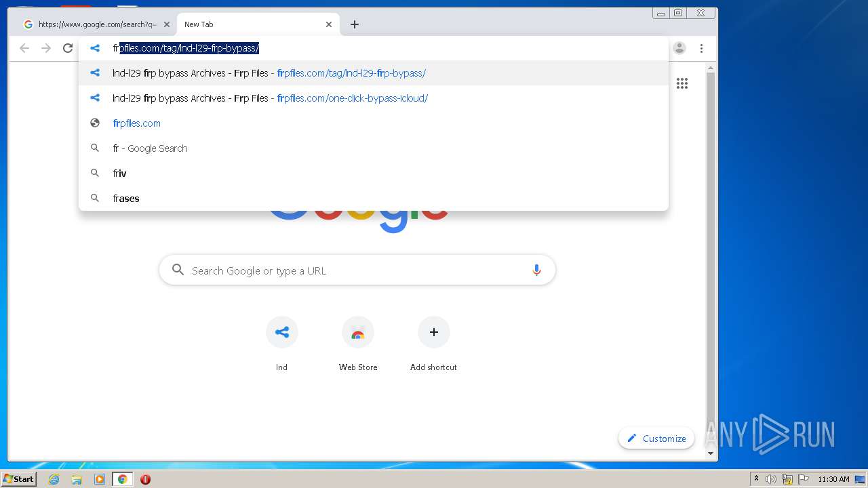Click the page scrollbar down arrow

click(x=711, y=453)
